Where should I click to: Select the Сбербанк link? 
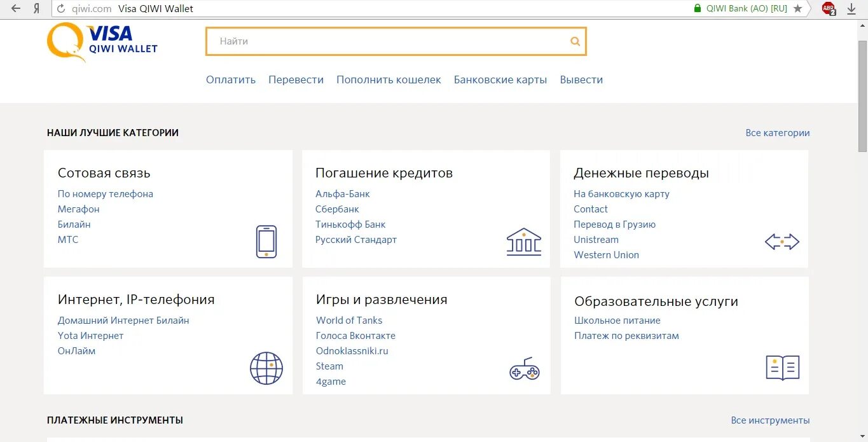(x=338, y=209)
